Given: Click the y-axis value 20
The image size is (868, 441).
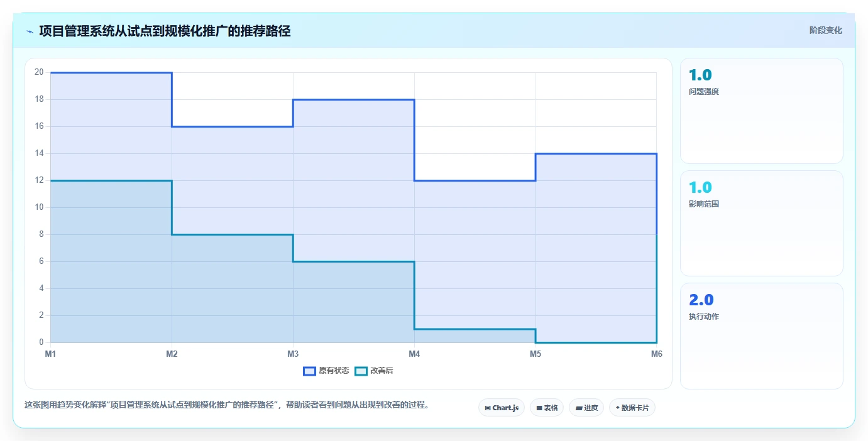Looking at the screenshot, I should (x=39, y=72).
